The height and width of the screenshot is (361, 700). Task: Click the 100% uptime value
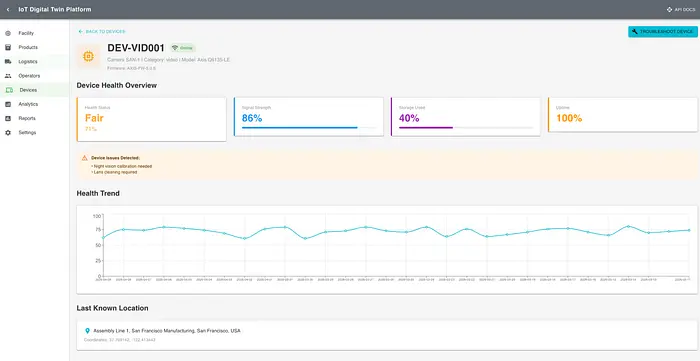[x=569, y=118]
